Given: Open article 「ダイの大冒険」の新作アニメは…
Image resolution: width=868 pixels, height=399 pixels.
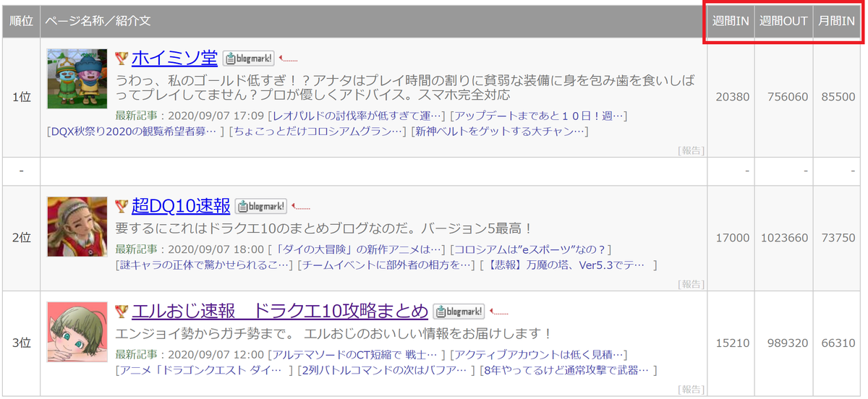Looking at the screenshot, I should 357,249.
